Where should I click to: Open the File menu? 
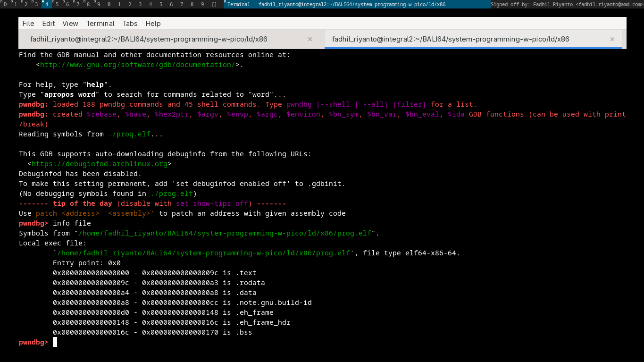click(28, 23)
